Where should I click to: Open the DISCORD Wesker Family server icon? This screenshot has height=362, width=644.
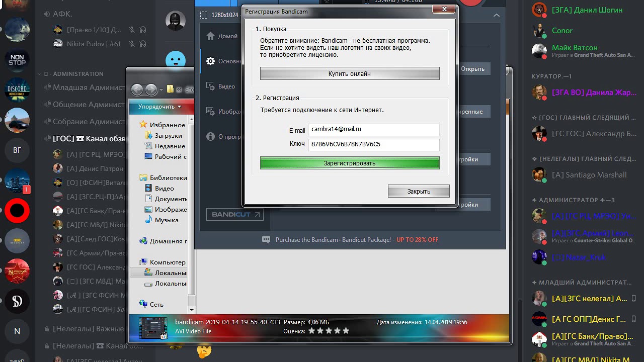pyautogui.click(x=17, y=90)
